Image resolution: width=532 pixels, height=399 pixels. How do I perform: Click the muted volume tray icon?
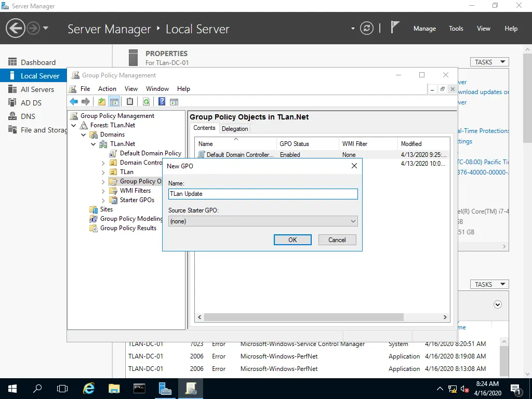coord(464,389)
